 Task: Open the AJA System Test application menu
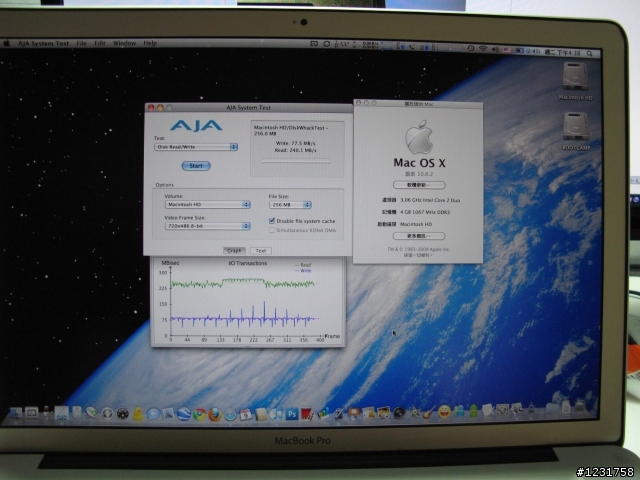[x=43, y=43]
